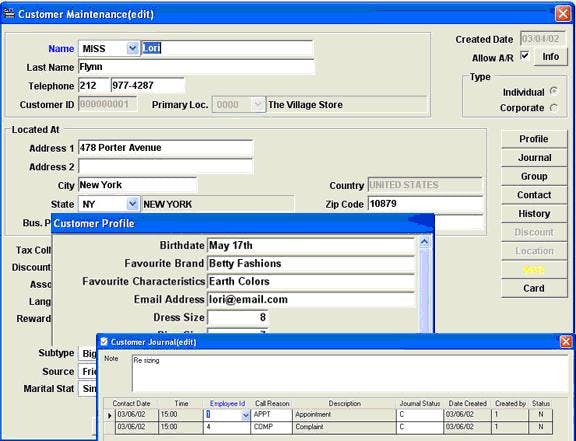
Task: Open the Employee Id dropdown in journal row
Action: 246,415
